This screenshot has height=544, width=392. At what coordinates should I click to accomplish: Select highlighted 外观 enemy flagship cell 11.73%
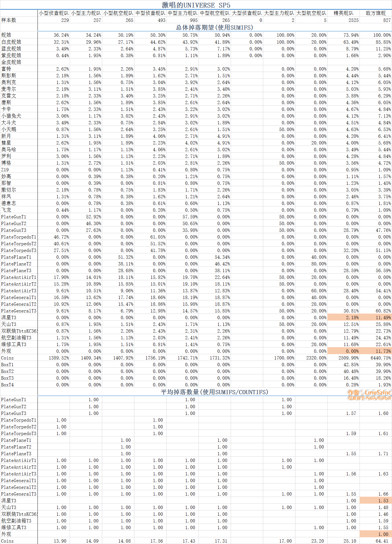click(376, 351)
